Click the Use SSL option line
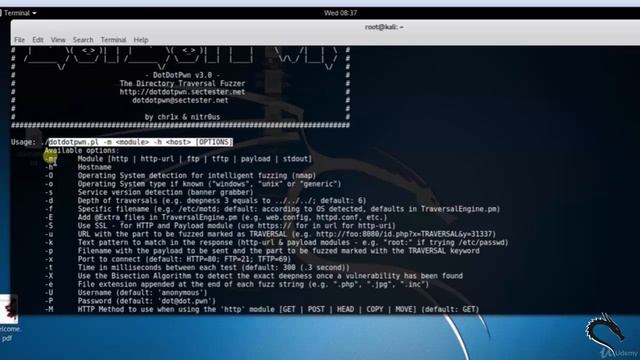640x360 pixels. (220, 226)
